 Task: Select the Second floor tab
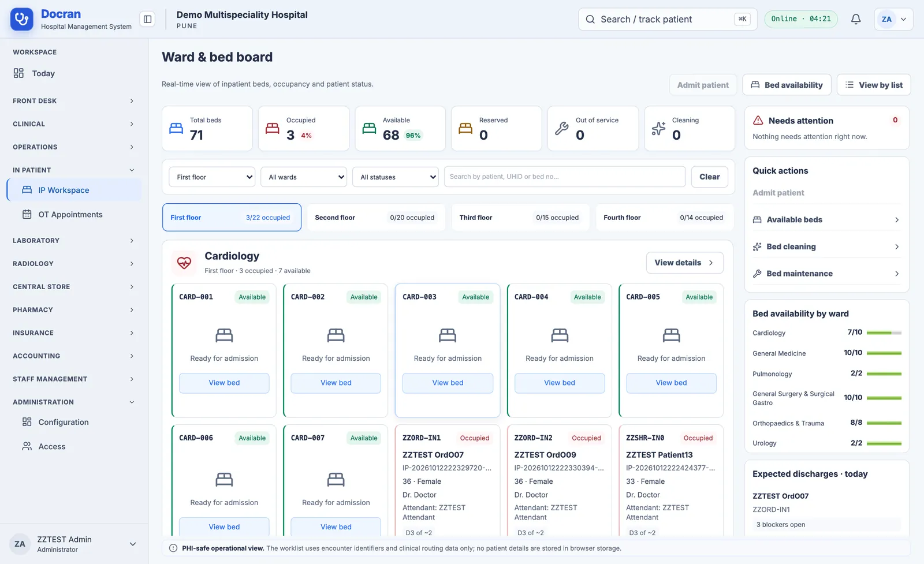376,218
